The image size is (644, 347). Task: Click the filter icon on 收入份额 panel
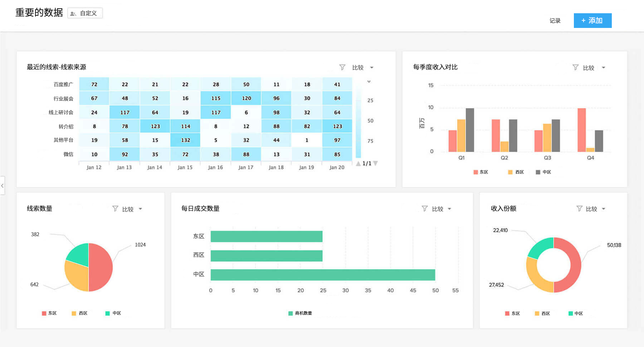tap(579, 208)
